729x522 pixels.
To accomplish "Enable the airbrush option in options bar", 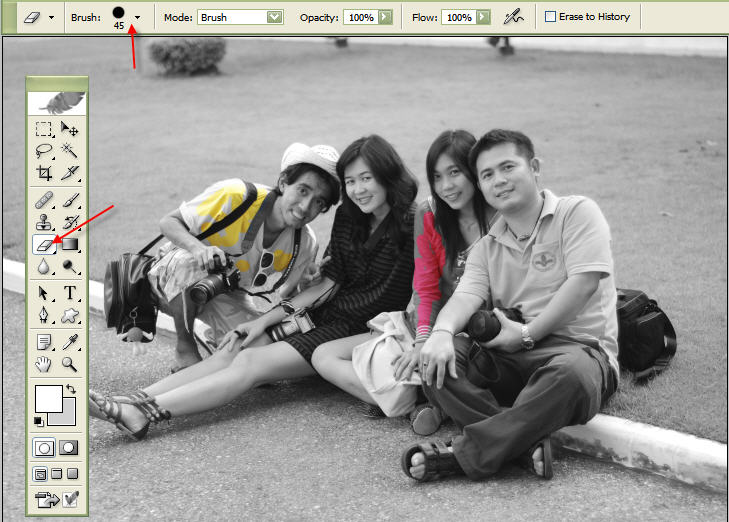I will 513,18.
